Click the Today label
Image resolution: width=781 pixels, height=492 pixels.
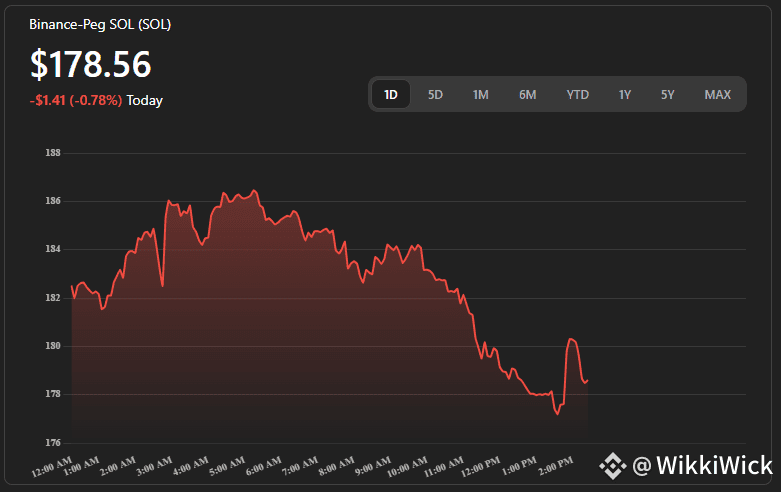pos(144,101)
